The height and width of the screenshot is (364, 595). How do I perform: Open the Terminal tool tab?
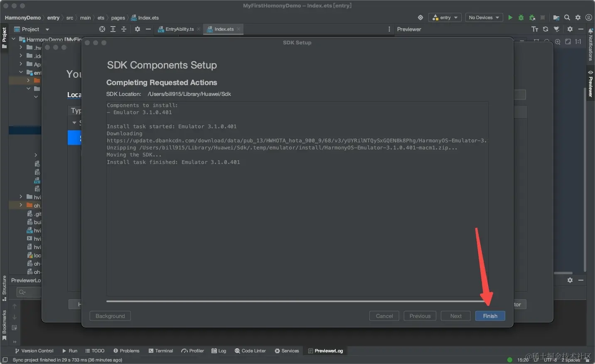(160, 351)
